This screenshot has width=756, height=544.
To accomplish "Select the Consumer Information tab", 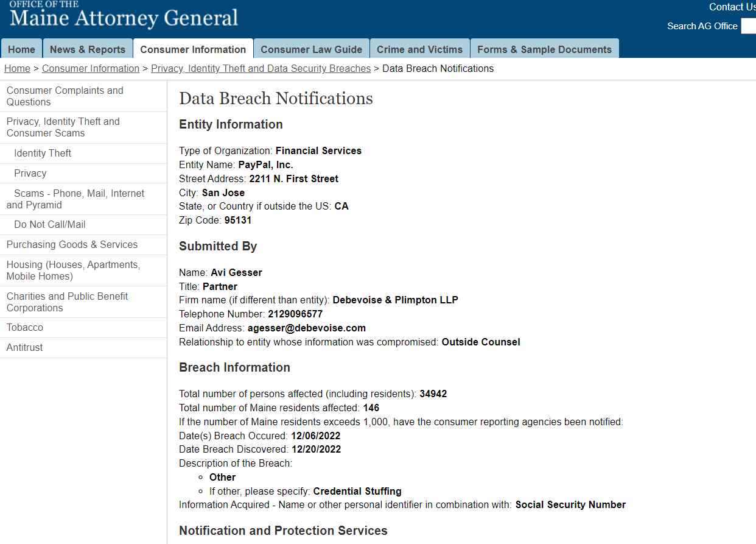I will click(x=193, y=48).
